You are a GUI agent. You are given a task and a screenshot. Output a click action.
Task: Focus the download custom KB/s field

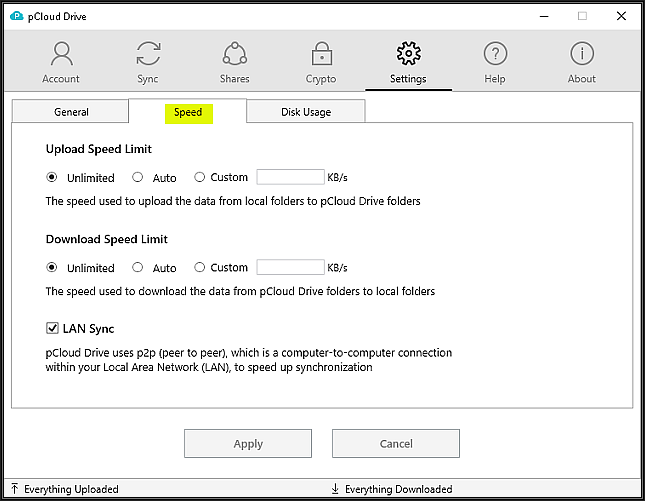pos(290,267)
